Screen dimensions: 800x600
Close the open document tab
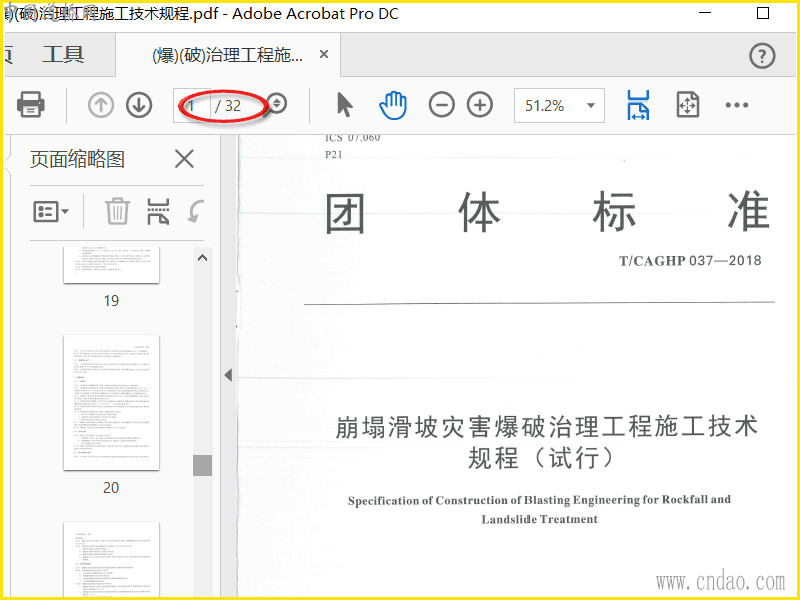[323, 54]
